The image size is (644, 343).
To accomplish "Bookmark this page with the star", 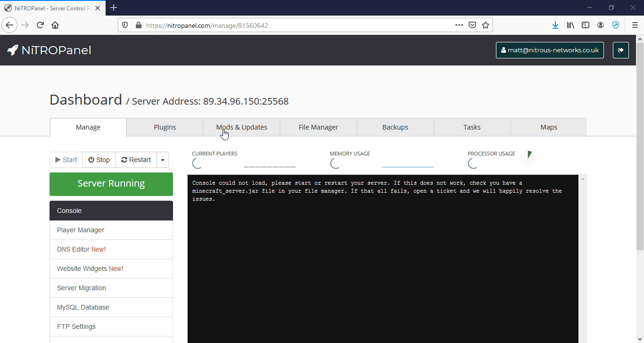I will (x=486, y=25).
